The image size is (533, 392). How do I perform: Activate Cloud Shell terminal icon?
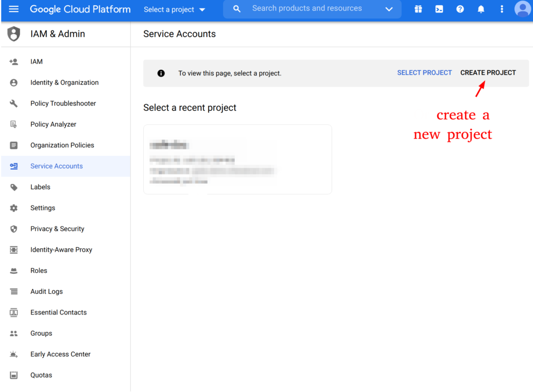point(439,9)
